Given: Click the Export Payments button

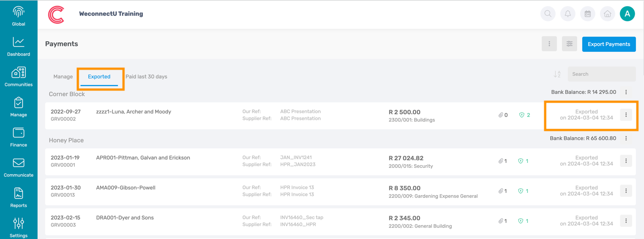Looking at the screenshot, I should (x=609, y=44).
